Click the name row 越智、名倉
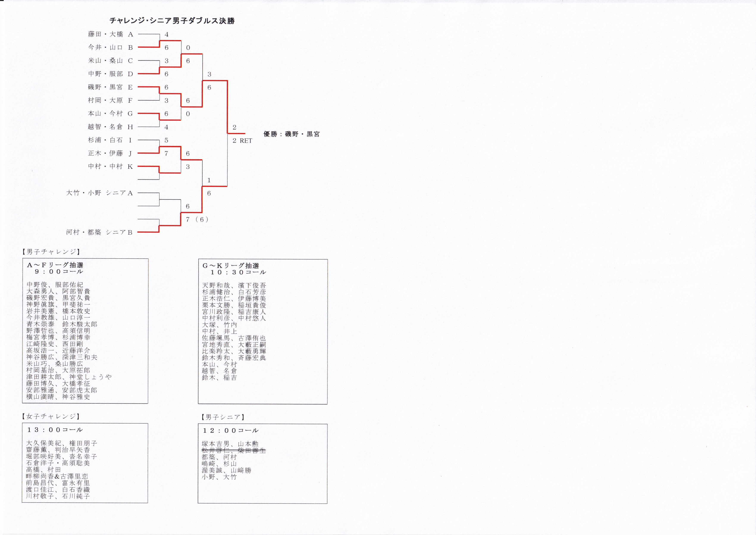The image size is (756, 535). tap(220, 371)
